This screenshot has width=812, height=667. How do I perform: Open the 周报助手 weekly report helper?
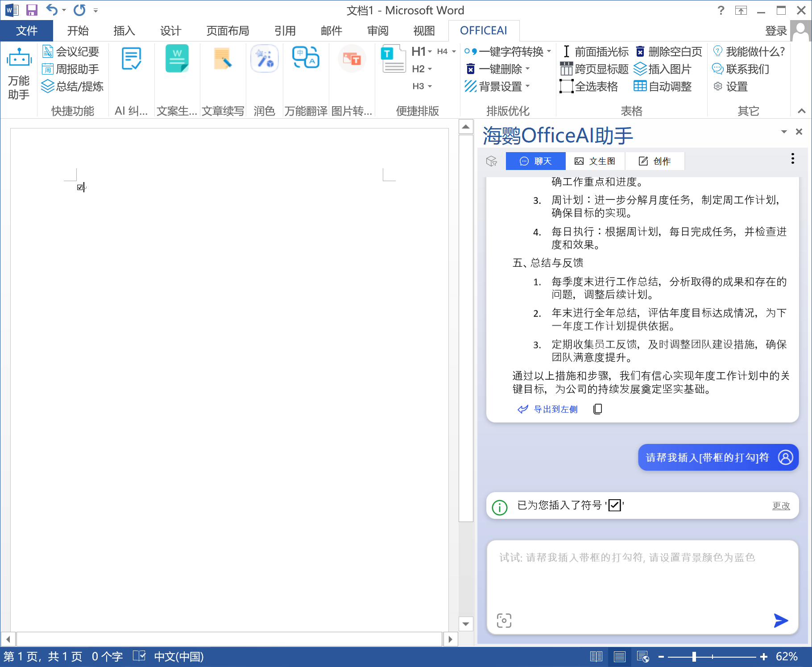click(71, 69)
